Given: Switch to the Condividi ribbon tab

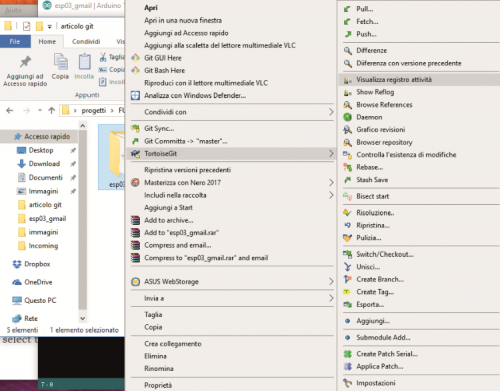Looking at the screenshot, I should click(86, 42).
